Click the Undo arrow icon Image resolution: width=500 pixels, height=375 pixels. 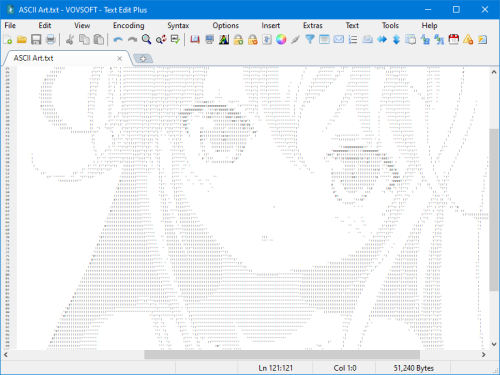pos(118,40)
